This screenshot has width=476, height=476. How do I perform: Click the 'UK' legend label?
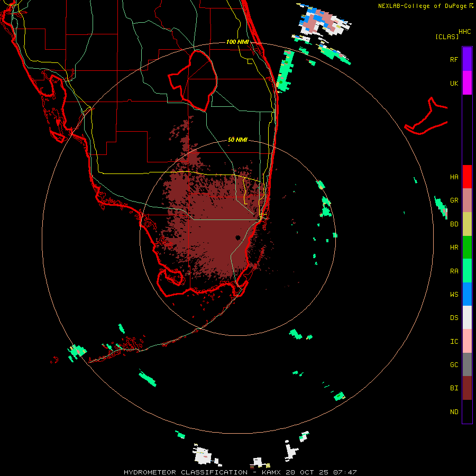point(454,83)
